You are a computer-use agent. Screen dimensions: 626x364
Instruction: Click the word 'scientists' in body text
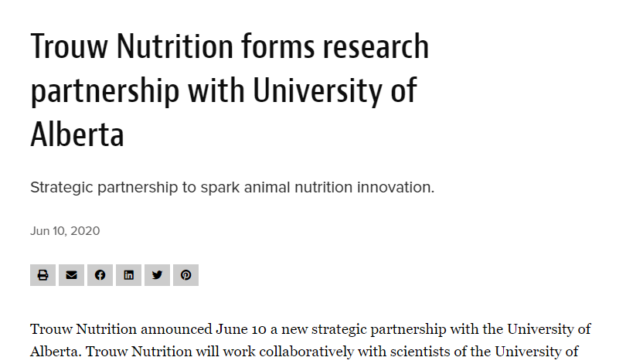point(414,352)
